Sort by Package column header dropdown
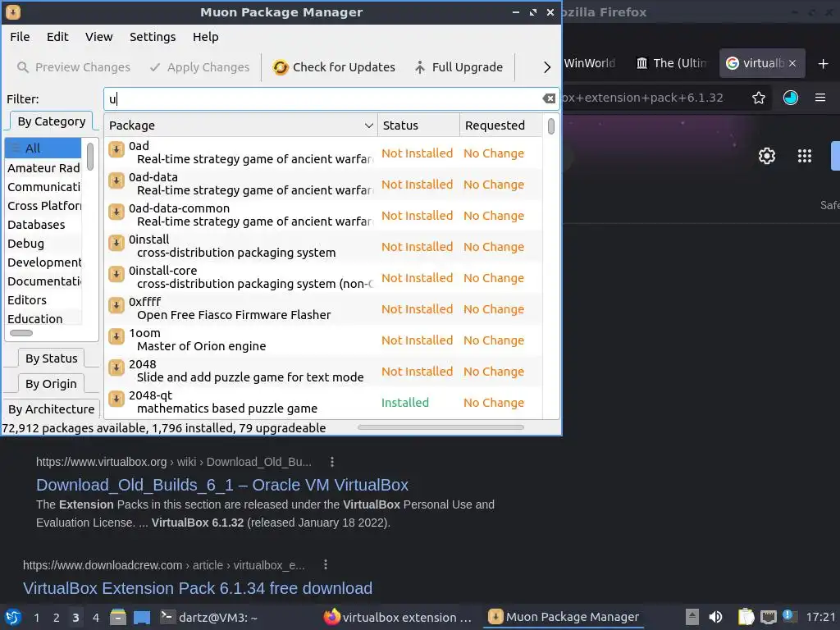The width and height of the screenshot is (840, 630). [x=241, y=126]
